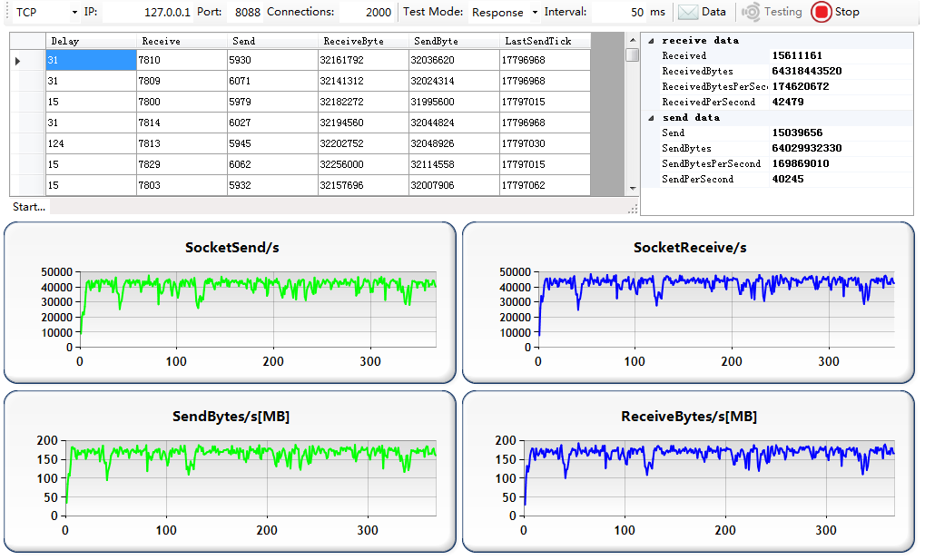
Task: Click the current row arrow indicator
Action: click(17, 61)
